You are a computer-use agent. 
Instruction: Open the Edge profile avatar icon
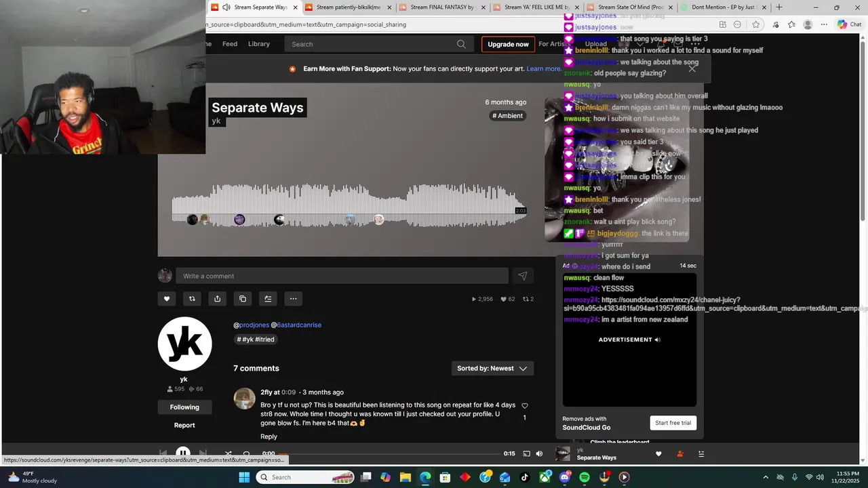[808, 24]
